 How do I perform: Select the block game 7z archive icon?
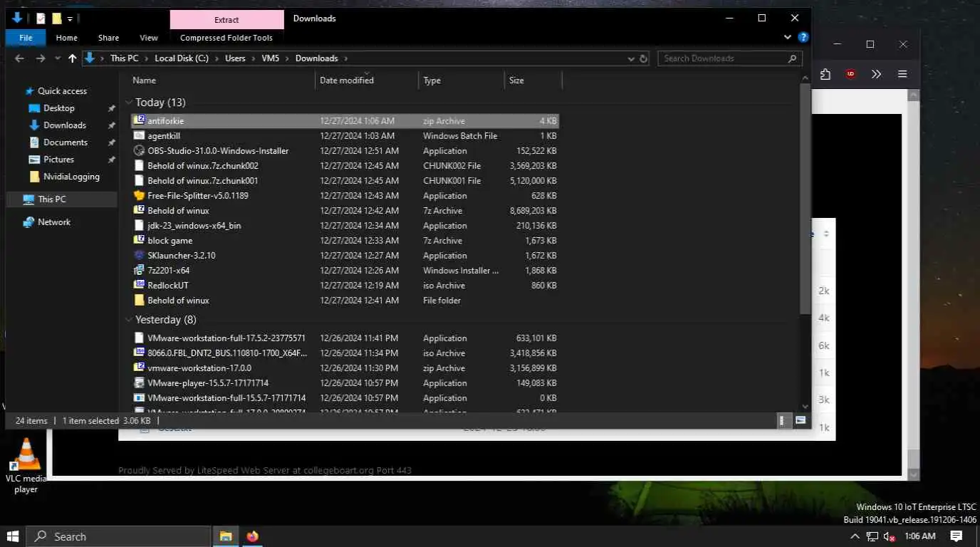click(x=140, y=241)
